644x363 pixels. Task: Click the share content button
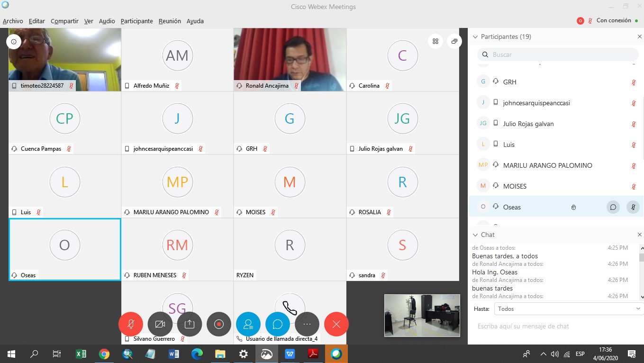click(x=189, y=324)
